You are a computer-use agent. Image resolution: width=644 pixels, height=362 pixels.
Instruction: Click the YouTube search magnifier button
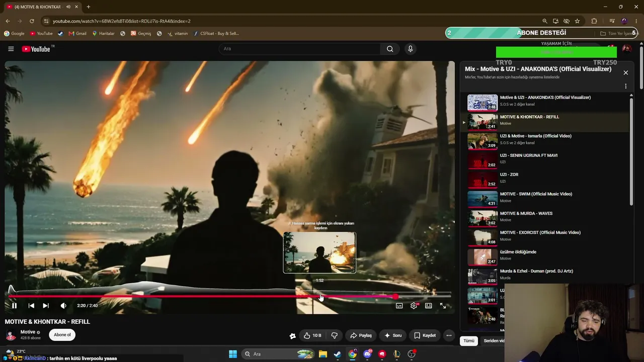pos(390,49)
